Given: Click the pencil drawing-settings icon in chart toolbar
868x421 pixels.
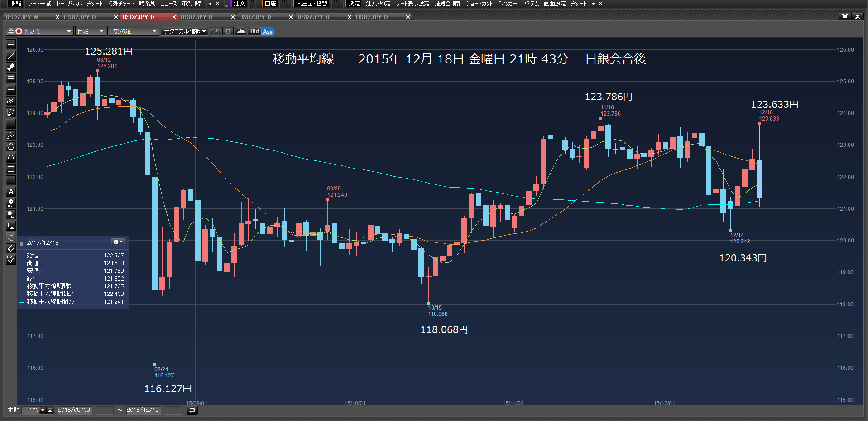Looking at the screenshot, I should coord(215,31).
